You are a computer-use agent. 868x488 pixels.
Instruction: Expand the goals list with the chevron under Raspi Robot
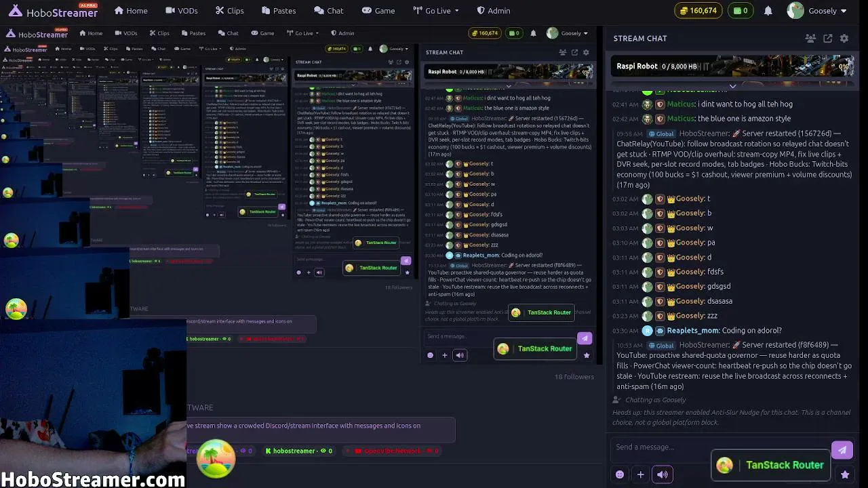(732, 86)
